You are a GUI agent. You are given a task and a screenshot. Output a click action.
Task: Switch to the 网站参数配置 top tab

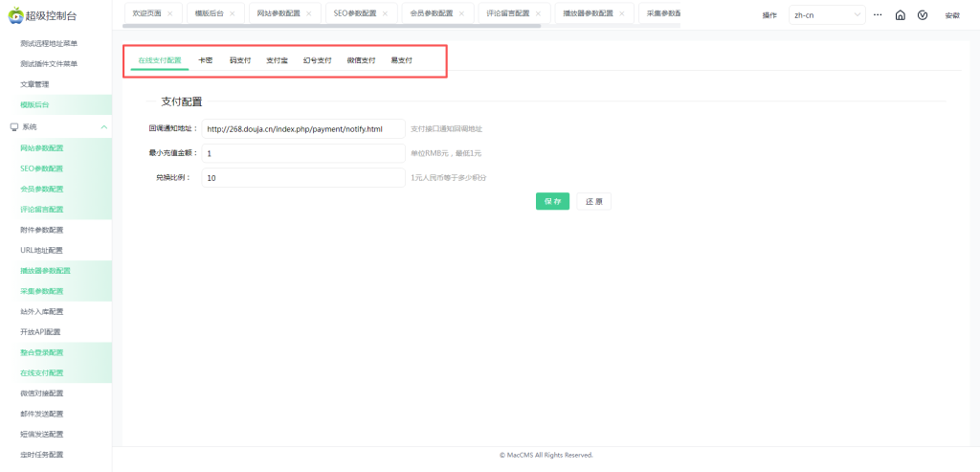tap(278, 13)
